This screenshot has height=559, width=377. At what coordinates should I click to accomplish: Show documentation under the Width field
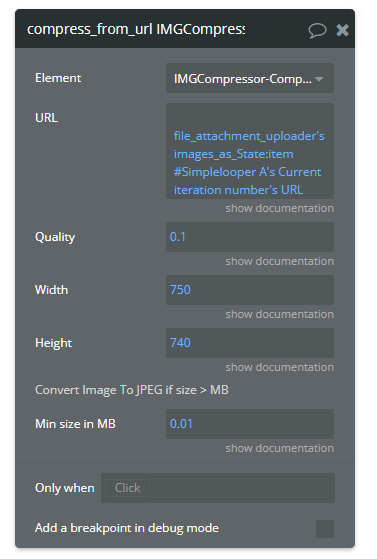pyautogui.click(x=279, y=314)
